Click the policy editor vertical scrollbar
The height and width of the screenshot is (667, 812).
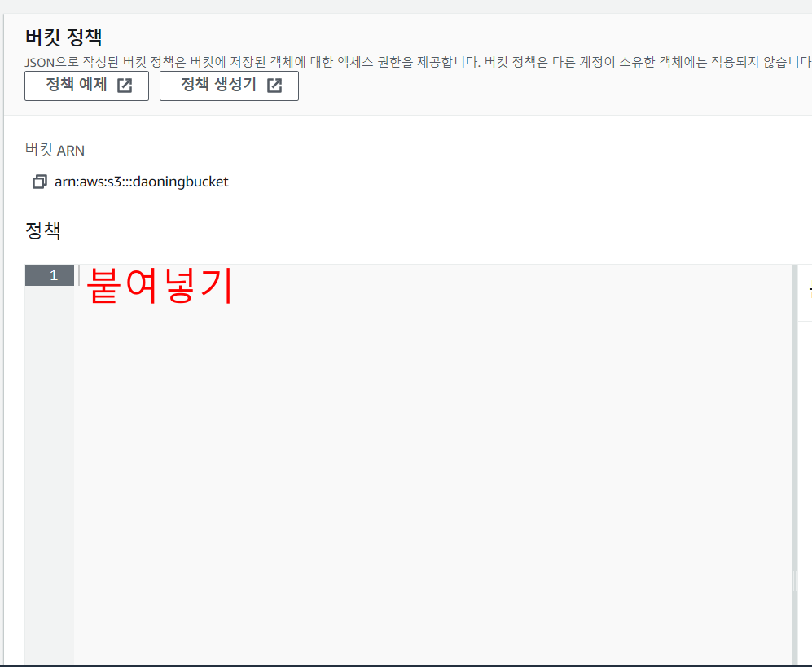pos(795,464)
